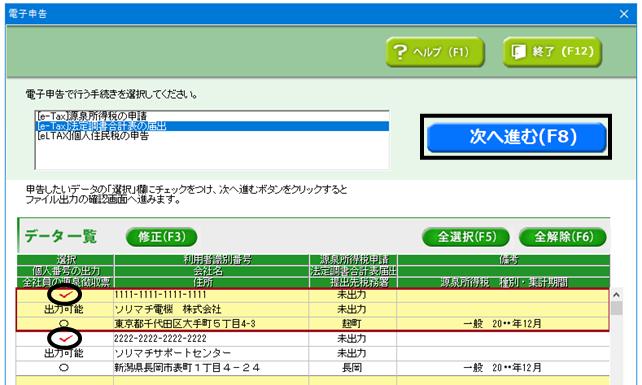This screenshot has height=385, width=642.
Task: Click 次へ進む(F8) to proceed
Action: [516, 137]
